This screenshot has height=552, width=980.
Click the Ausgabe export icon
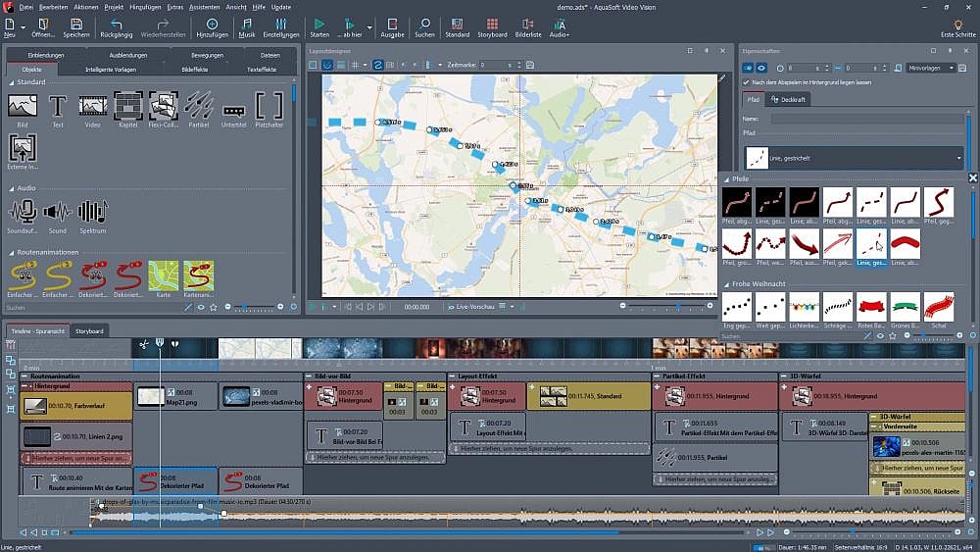392,25
